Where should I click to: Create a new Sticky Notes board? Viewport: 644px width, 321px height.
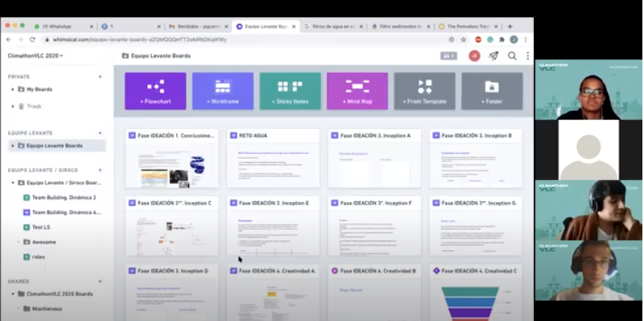(x=290, y=91)
